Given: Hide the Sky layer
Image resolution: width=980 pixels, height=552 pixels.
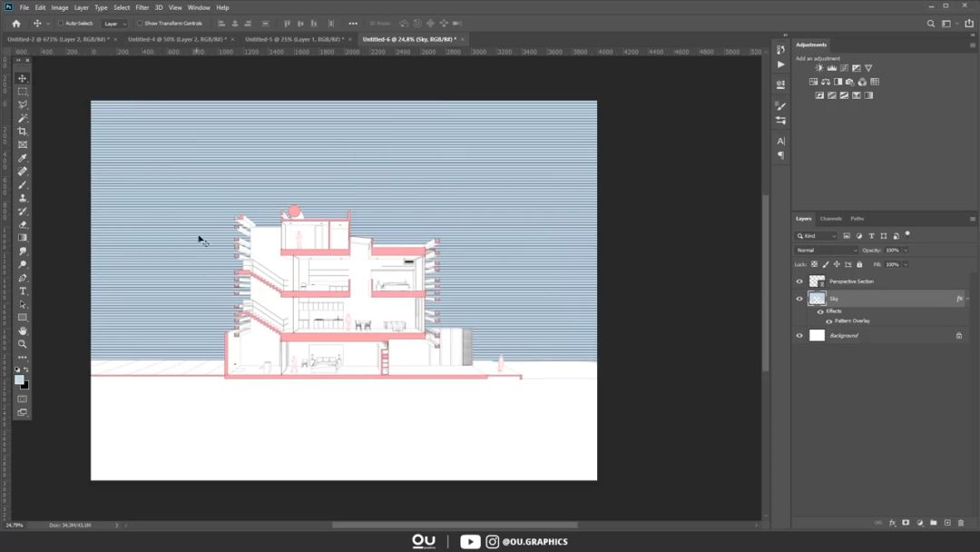Looking at the screenshot, I should [x=799, y=299].
